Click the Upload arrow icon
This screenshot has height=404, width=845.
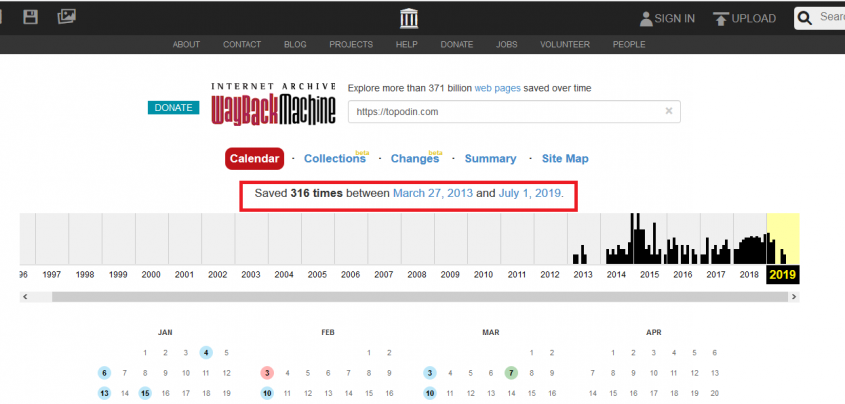coord(720,18)
